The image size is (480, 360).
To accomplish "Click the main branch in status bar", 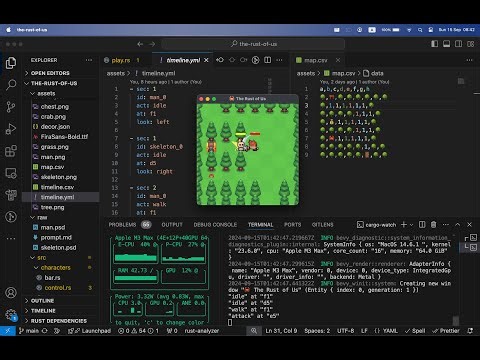I will [x=29, y=331].
